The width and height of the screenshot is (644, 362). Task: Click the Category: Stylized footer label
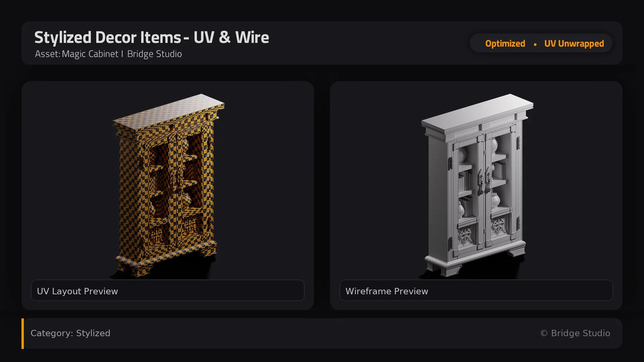(x=70, y=333)
